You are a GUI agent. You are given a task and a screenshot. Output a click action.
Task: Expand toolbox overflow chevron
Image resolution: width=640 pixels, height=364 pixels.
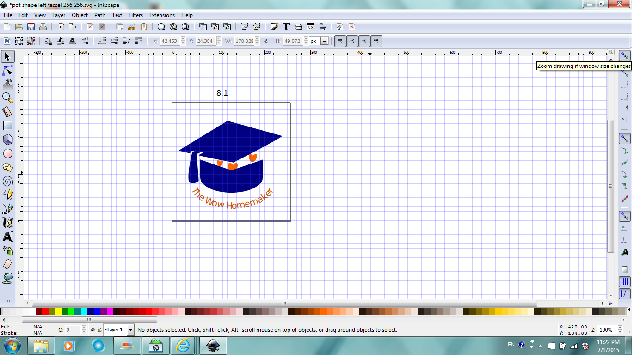click(8, 301)
